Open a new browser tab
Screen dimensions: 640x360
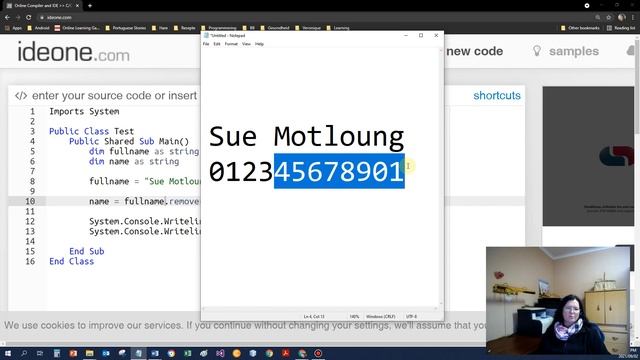tap(90, 6)
